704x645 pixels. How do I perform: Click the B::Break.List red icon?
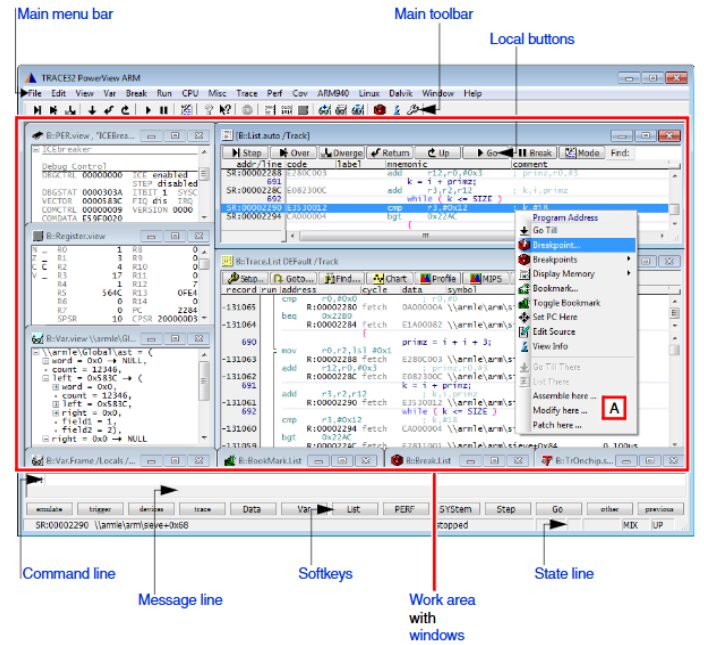pos(397,460)
